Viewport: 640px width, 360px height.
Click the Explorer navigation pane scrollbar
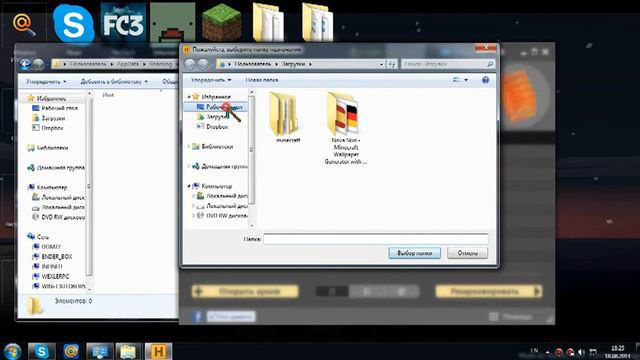(x=89, y=188)
